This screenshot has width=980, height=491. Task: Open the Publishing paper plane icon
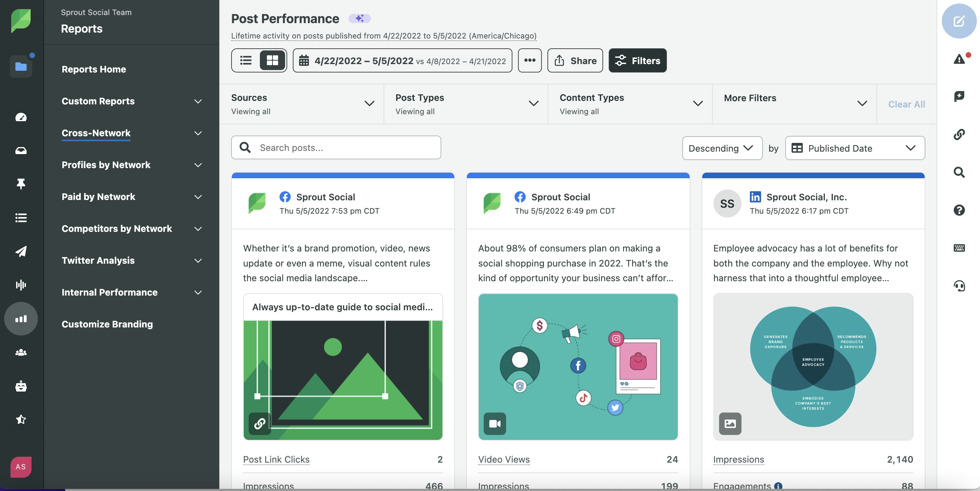(x=21, y=251)
